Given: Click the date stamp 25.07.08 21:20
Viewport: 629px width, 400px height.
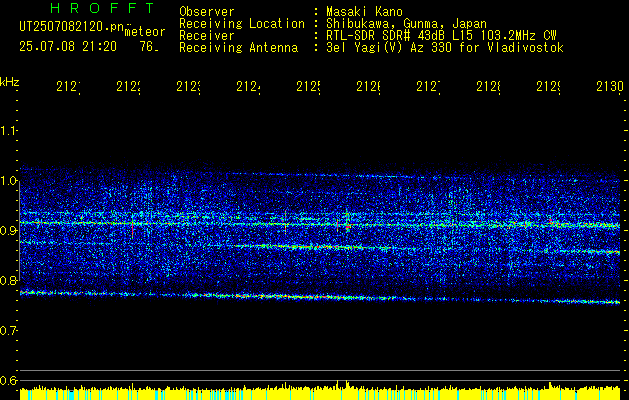Looking at the screenshot, I should (68, 47).
